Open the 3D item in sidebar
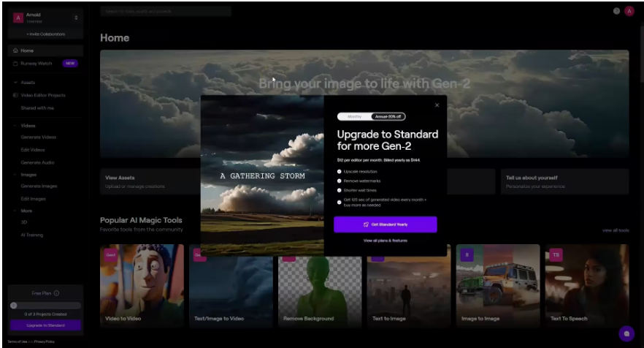The height and width of the screenshot is (348, 644). tap(24, 222)
